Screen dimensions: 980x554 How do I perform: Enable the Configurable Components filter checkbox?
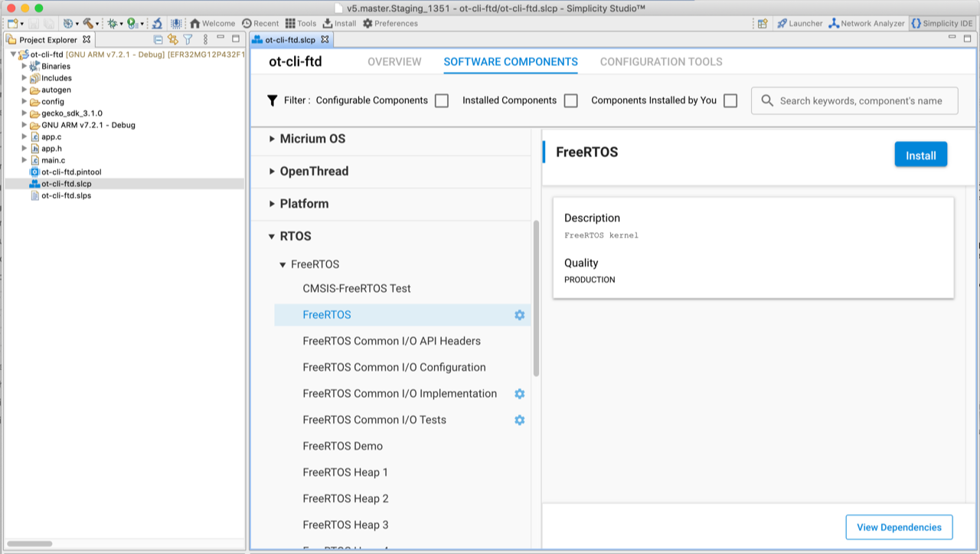tap(442, 100)
